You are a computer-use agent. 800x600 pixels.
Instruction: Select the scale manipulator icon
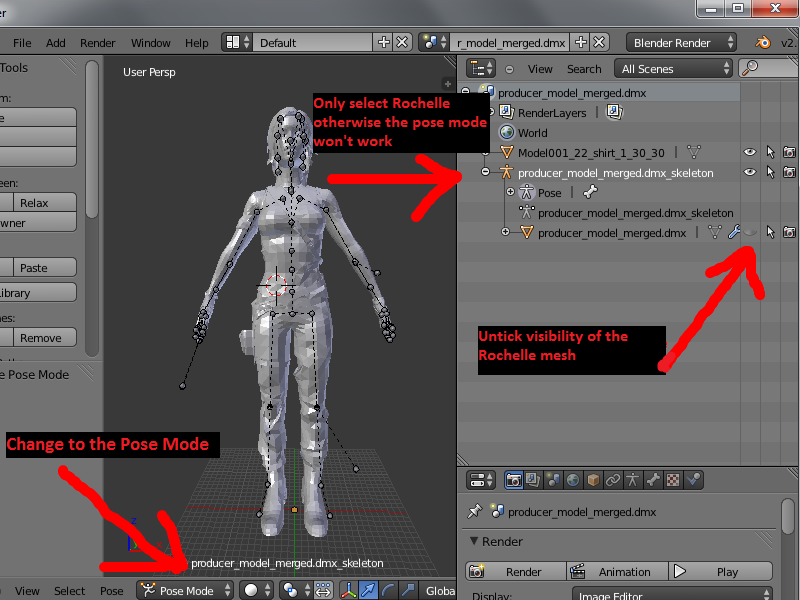[408, 590]
